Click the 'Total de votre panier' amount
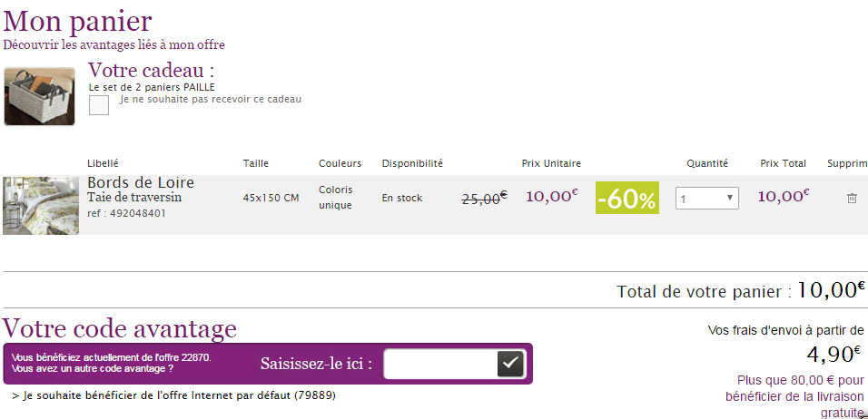 click(x=828, y=289)
